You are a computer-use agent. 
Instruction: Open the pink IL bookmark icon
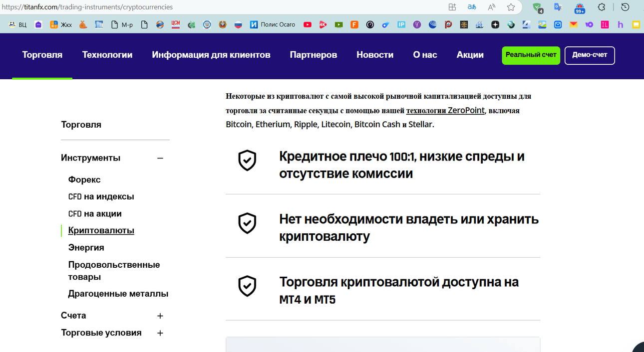coord(605,24)
